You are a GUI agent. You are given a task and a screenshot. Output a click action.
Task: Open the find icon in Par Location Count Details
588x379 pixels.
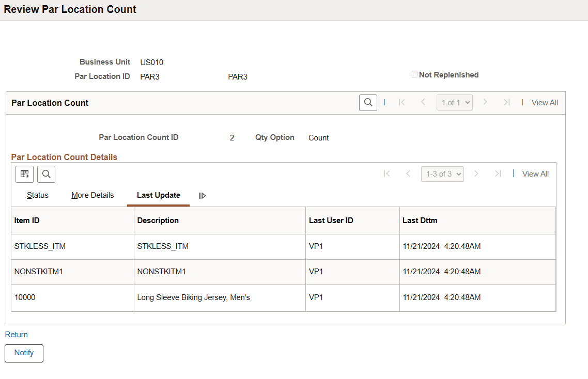(46, 174)
